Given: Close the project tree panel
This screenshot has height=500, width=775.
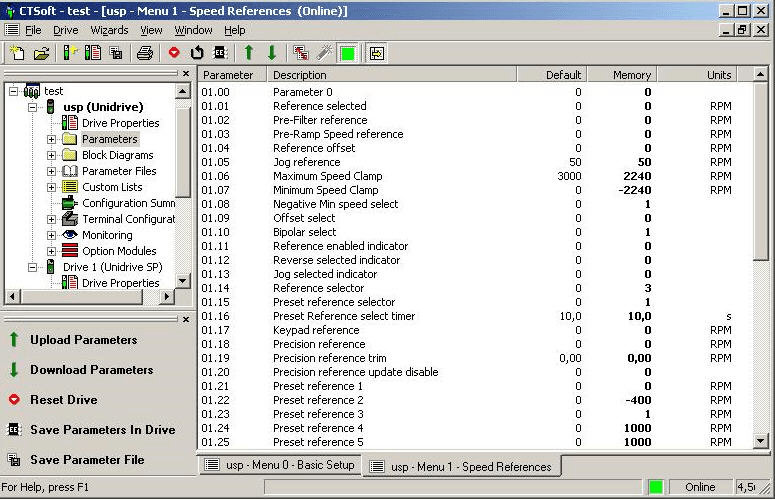Looking at the screenshot, I should tap(186, 74).
